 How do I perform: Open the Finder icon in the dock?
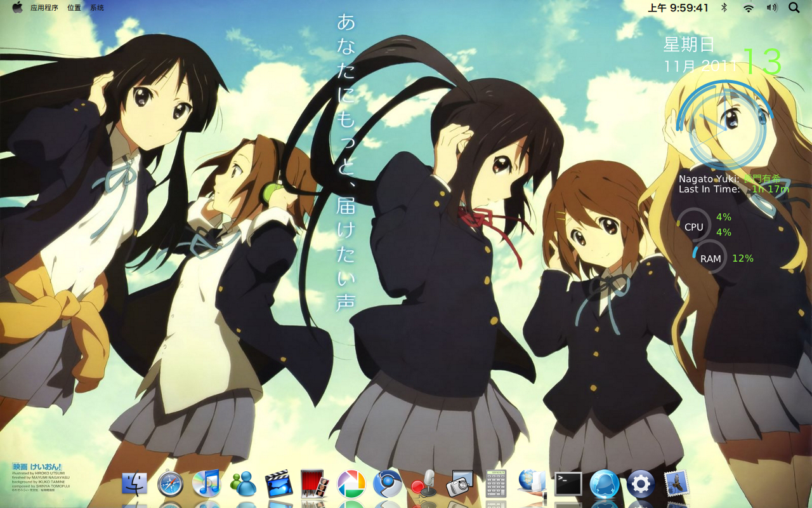tap(134, 484)
